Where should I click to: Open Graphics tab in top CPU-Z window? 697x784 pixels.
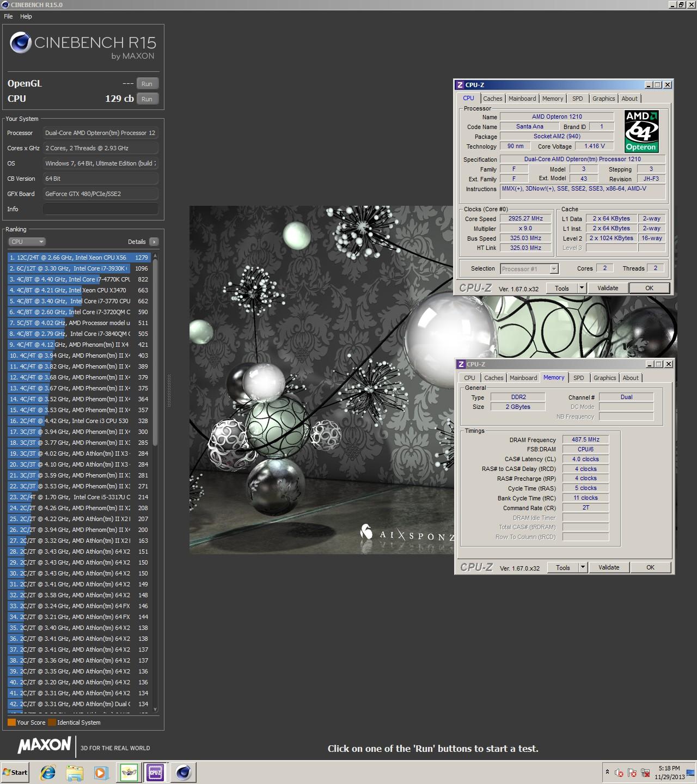[x=604, y=99]
